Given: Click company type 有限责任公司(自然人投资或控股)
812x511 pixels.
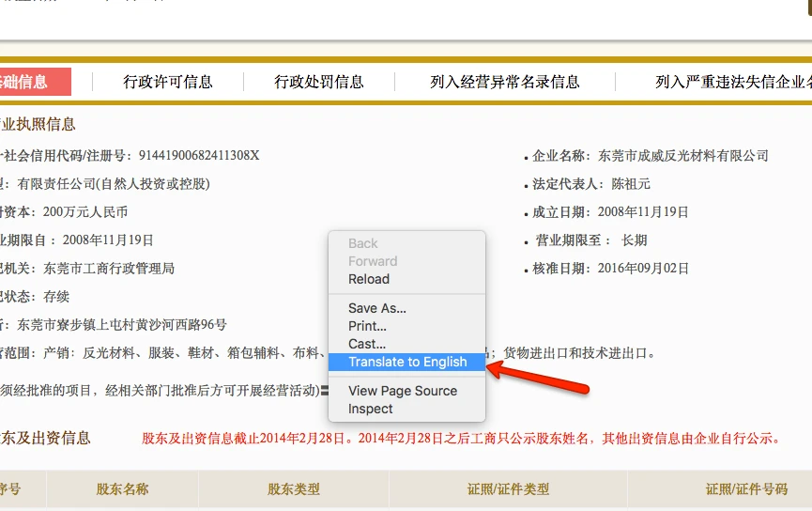Looking at the screenshot, I should click(114, 184).
